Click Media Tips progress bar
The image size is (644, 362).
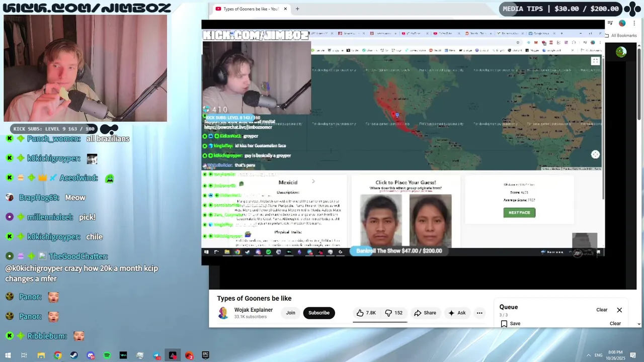coord(560,9)
